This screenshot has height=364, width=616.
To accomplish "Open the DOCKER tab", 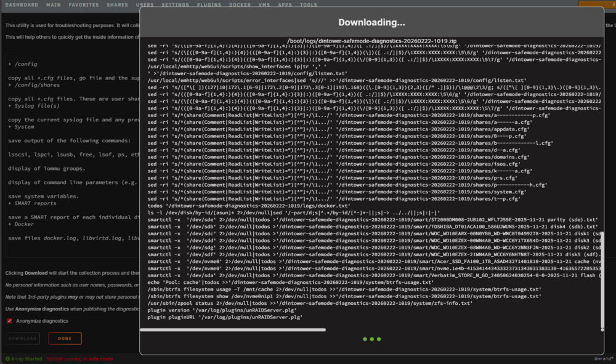I will pyautogui.click(x=240, y=5).
